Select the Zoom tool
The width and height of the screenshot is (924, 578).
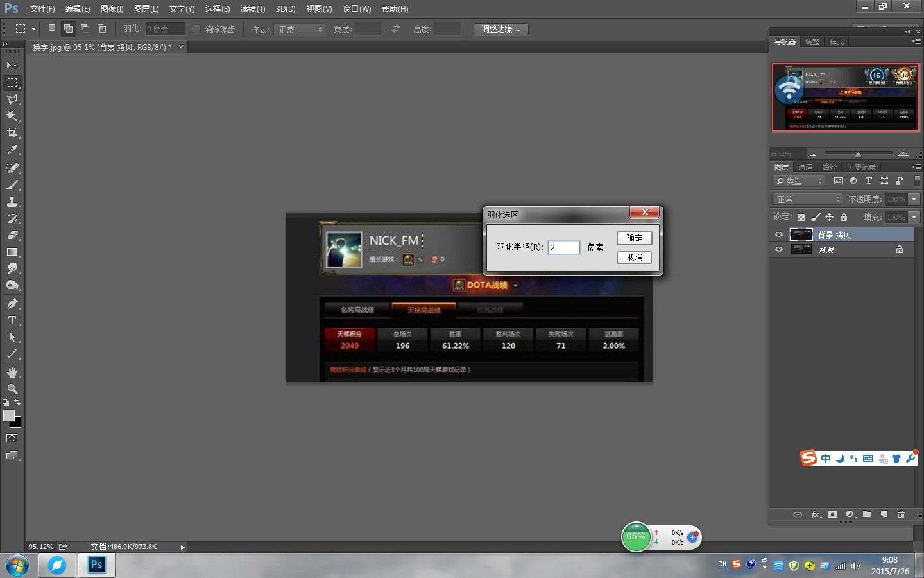tap(12, 389)
